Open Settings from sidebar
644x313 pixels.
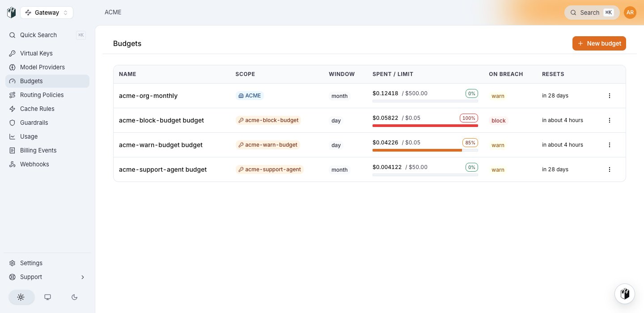click(47, 263)
